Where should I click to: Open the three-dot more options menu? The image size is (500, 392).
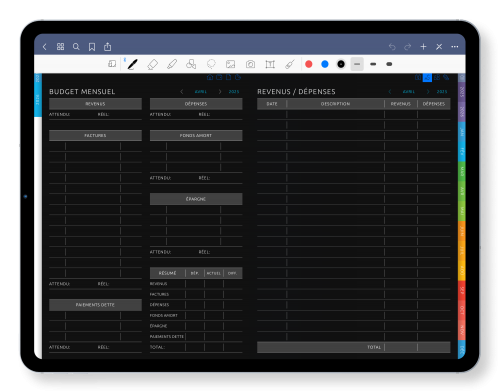[455, 47]
